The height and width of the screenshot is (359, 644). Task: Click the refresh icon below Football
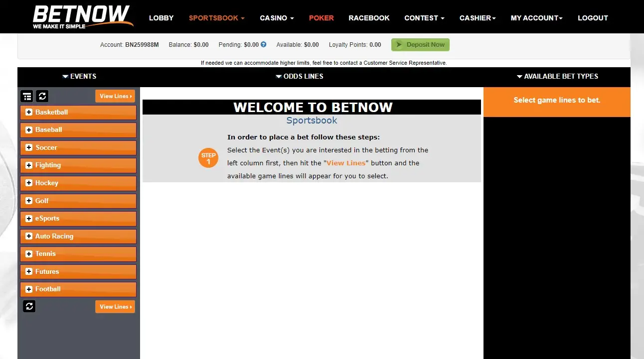[x=29, y=306]
